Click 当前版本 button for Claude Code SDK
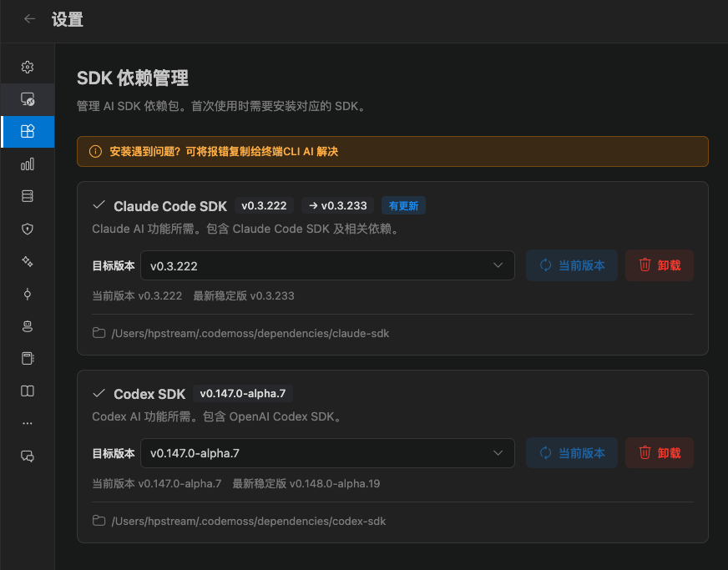Viewport: 728px width, 570px height. pos(572,265)
